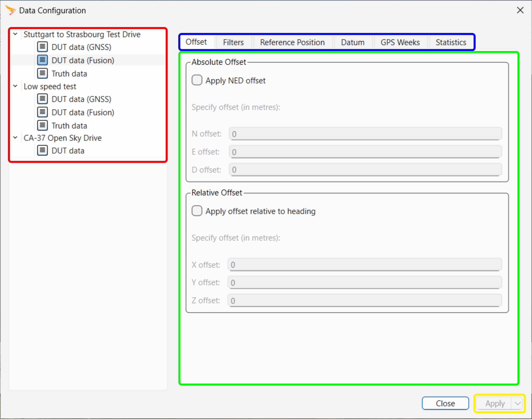
Task: Enable the Apply NED offset checkbox
Action: click(x=197, y=80)
